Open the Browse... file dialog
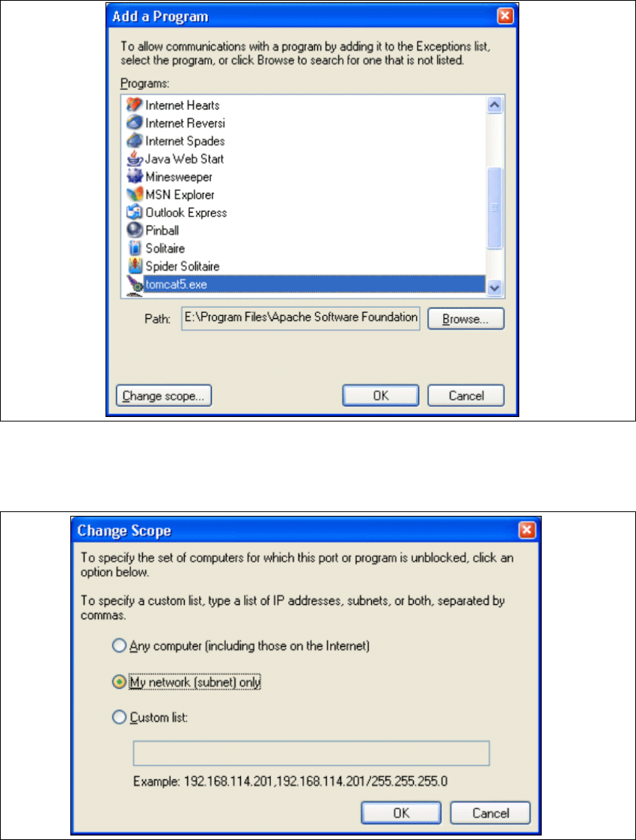The height and width of the screenshot is (840, 636). (465, 319)
